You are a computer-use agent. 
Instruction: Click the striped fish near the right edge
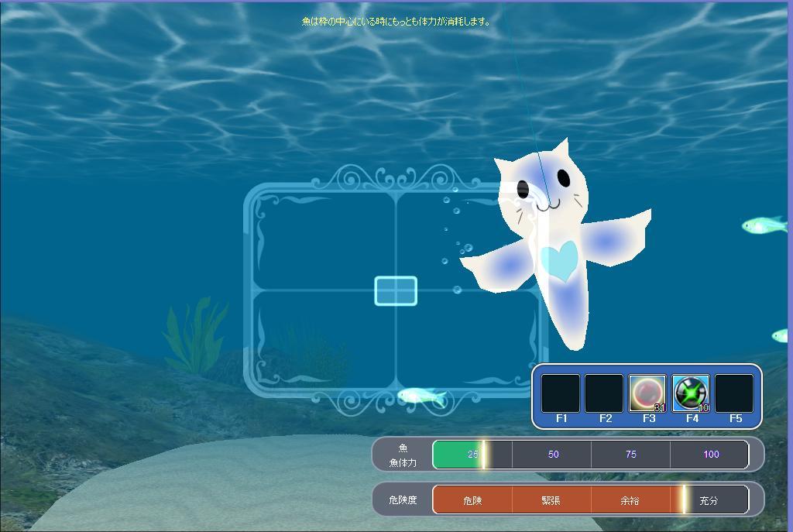764,225
